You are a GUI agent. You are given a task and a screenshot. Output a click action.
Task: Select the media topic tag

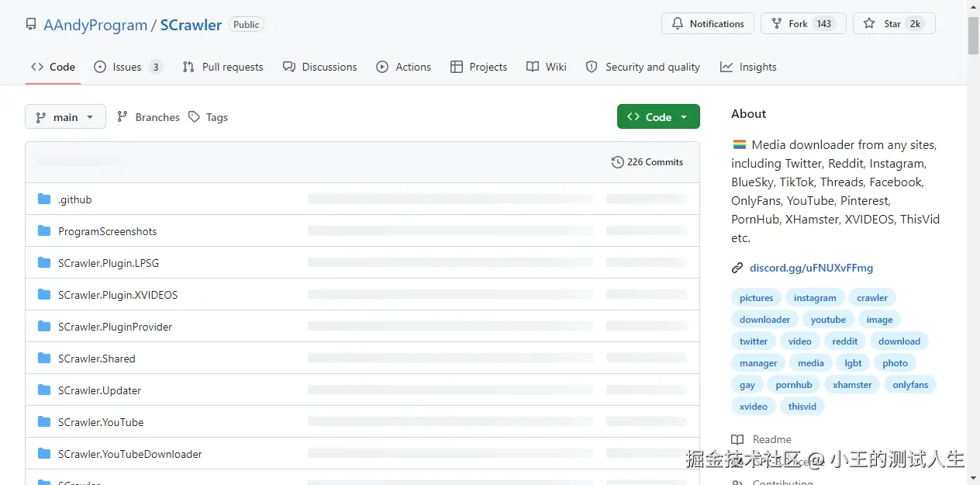[x=811, y=363]
